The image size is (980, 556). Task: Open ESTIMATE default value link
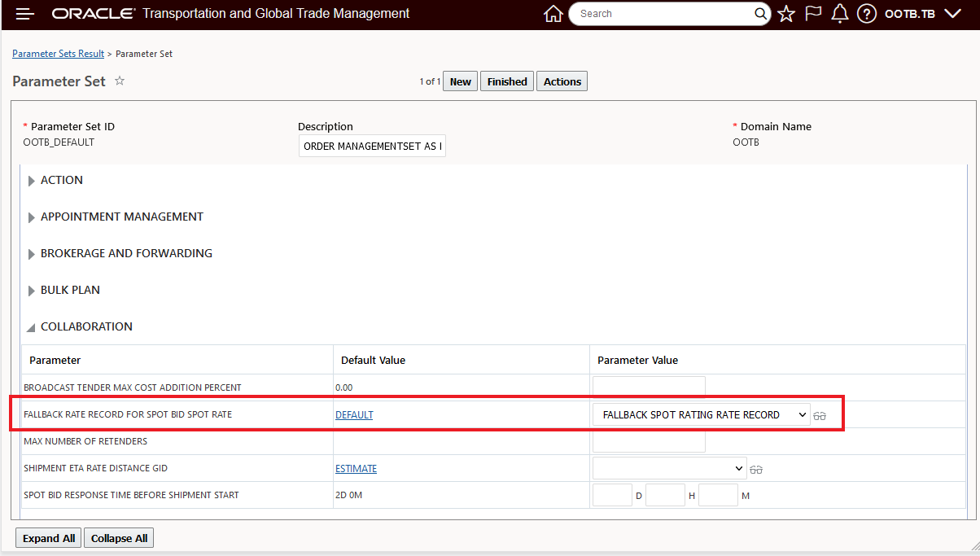point(357,468)
